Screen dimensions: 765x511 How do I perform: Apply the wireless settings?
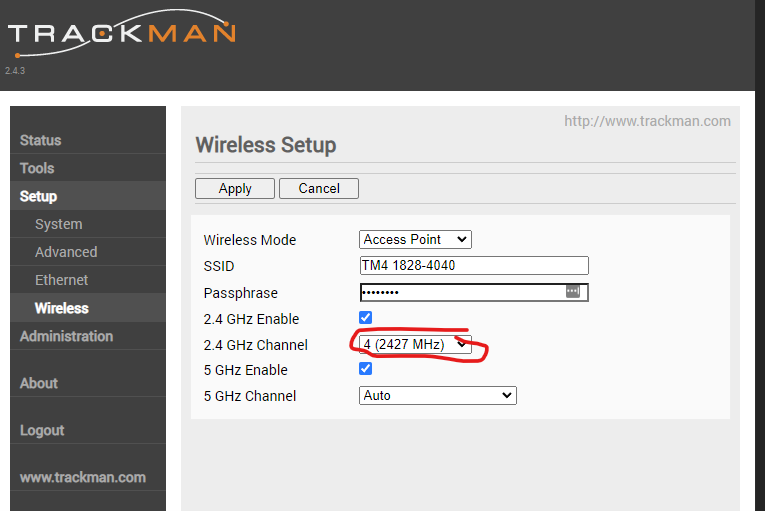(235, 188)
